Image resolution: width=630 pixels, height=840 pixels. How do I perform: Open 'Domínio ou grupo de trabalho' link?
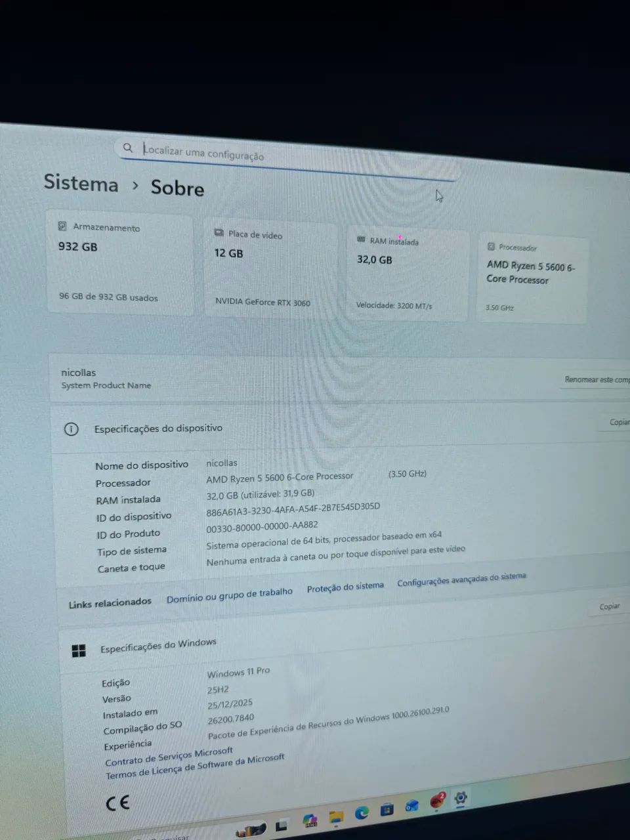(229, 595)
